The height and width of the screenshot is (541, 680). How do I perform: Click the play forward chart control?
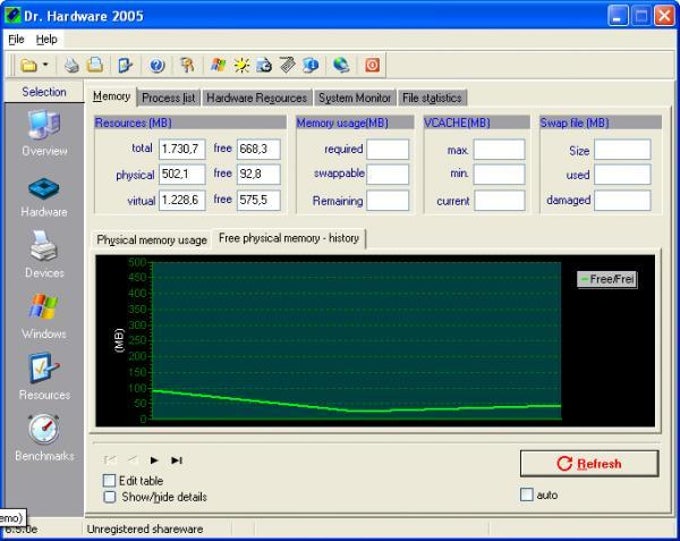(x=154, y=460)
